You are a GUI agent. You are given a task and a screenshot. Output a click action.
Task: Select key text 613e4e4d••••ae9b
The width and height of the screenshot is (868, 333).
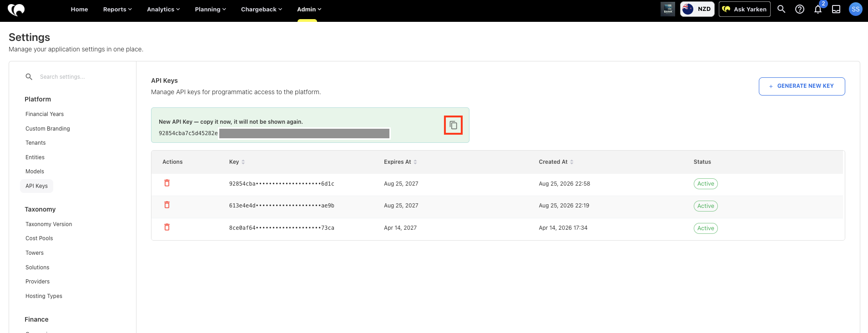[282, 206]
